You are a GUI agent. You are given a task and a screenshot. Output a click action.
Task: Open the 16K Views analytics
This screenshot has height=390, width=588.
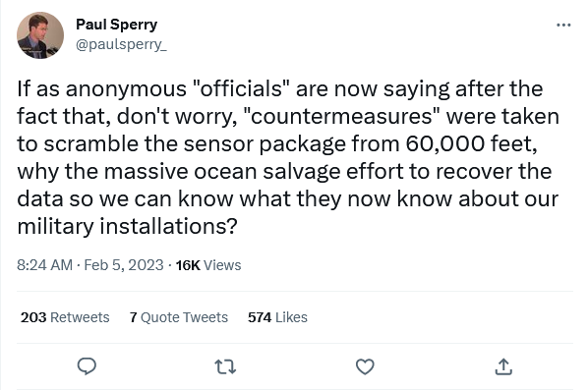pyautogui.click(x=208, y=265)
